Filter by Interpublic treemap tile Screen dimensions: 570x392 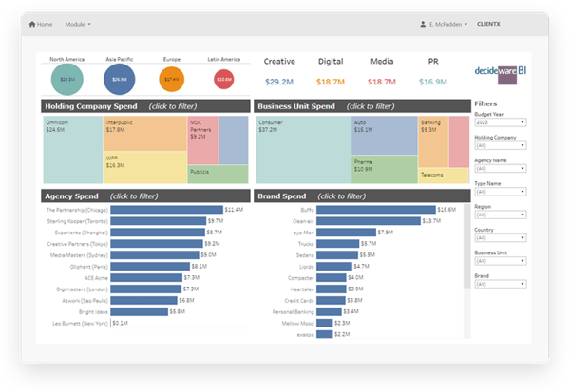(x=145, y=133)
